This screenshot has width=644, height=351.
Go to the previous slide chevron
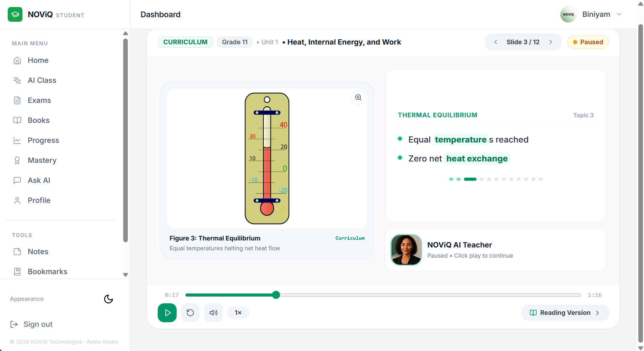click(496, 42)
